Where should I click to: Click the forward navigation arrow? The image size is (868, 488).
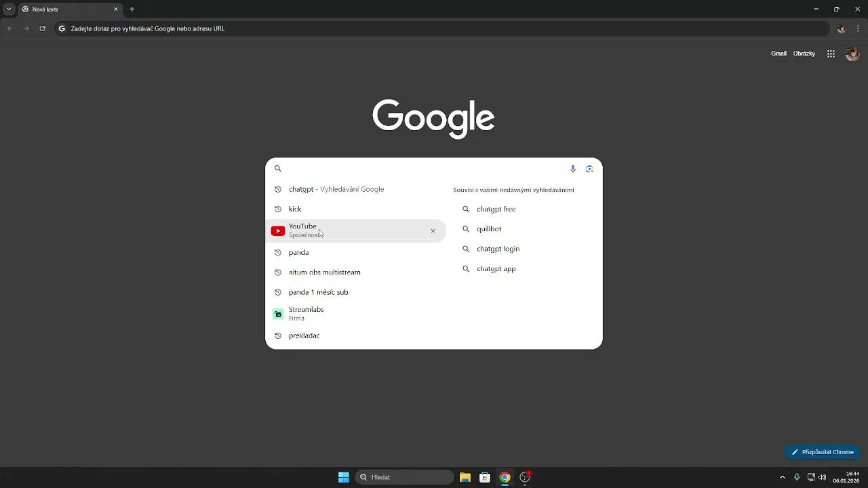pos(26,28)
